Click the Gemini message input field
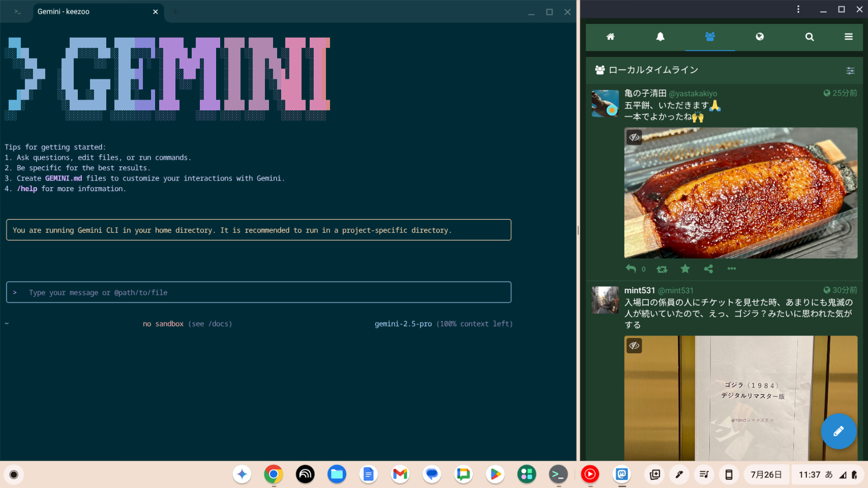 click(x=259, y=292)
